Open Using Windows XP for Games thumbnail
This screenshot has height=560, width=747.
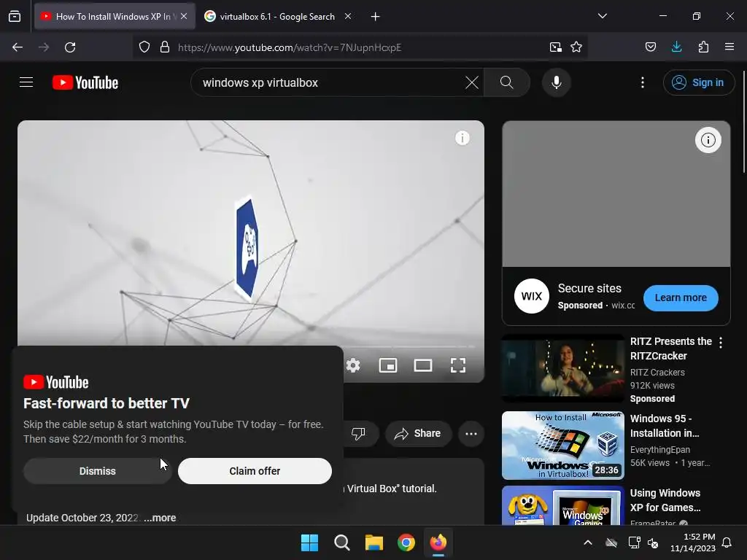point(562,505)
